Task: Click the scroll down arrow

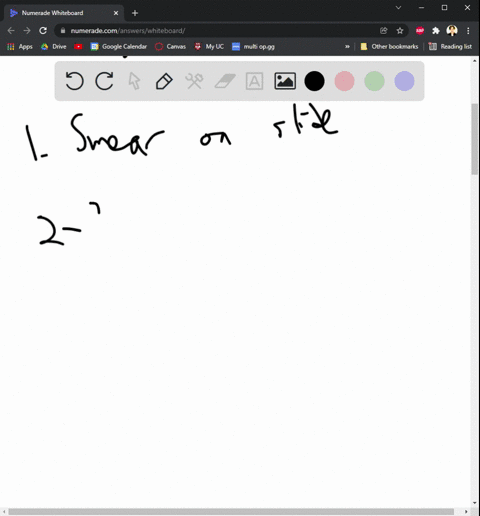Action: pyautogui.click(x=475, y=503)
